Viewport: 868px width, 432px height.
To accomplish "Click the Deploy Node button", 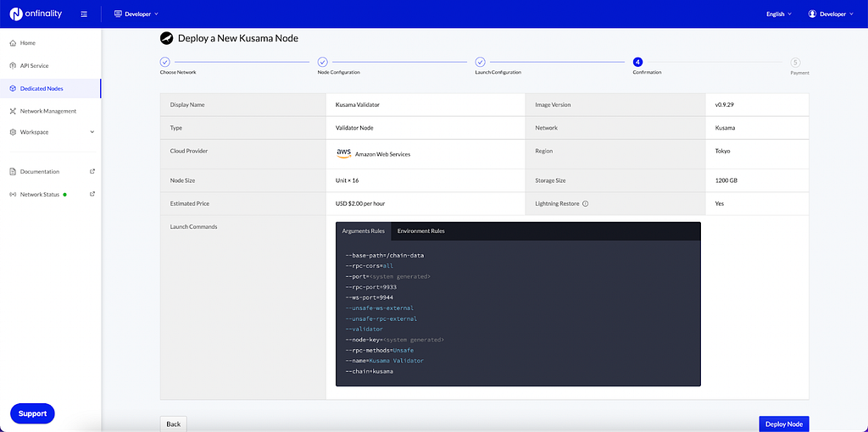I will 784,424.
